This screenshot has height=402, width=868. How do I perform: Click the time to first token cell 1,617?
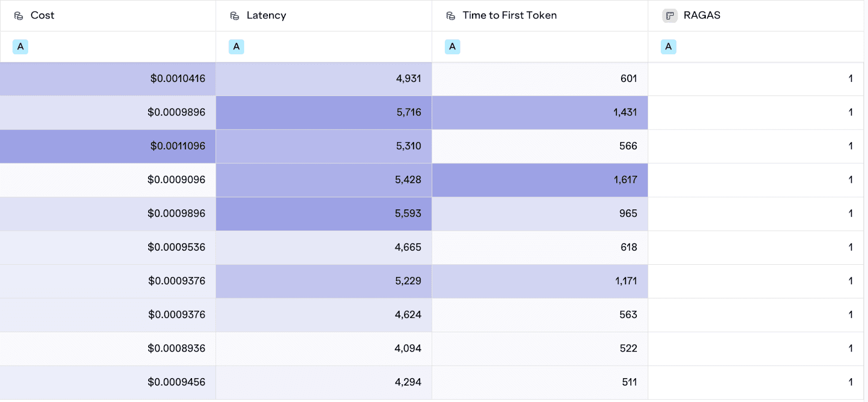(540, 180)
